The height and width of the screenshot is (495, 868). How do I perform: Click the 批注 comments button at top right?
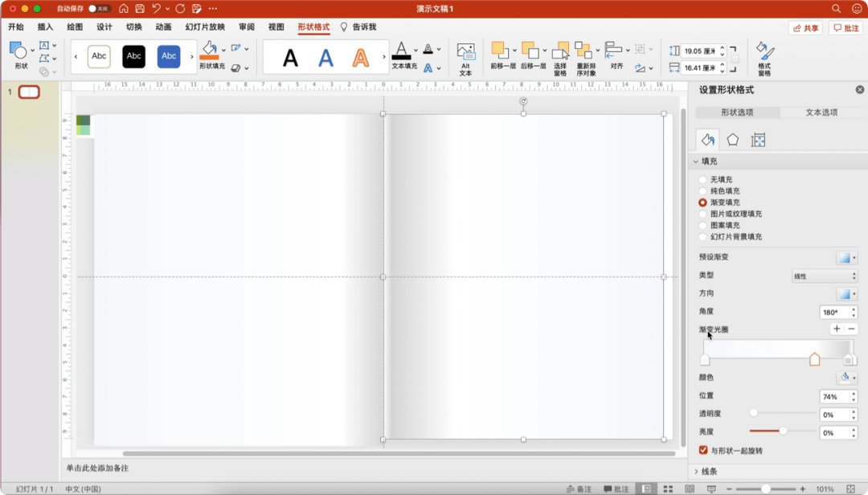[x=846, y=28]
